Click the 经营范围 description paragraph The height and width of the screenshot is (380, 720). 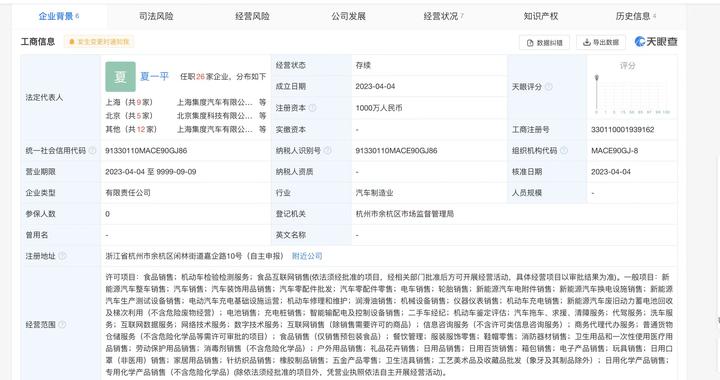pyautogui.click(x=389, y=324)
